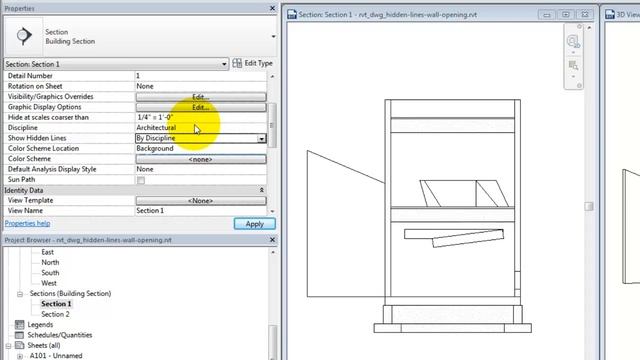Expand the A101 - Unnamed sheet

(20, 356)
